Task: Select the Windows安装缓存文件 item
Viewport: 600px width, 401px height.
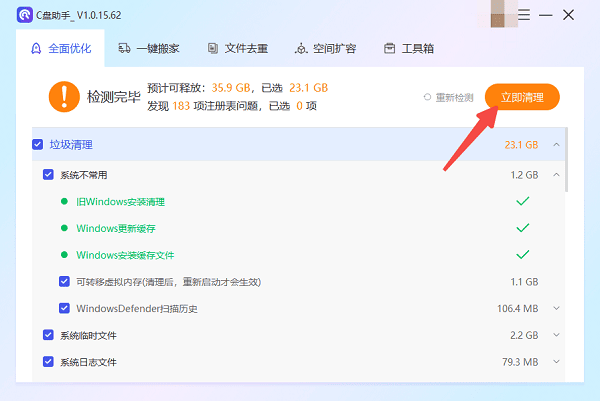Action: coord(125,255)
